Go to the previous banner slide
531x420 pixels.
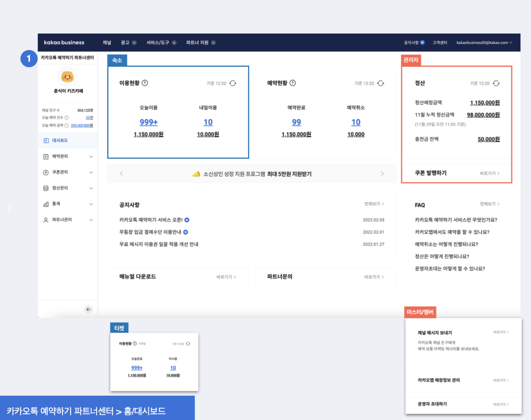click(x=122, y=174)
